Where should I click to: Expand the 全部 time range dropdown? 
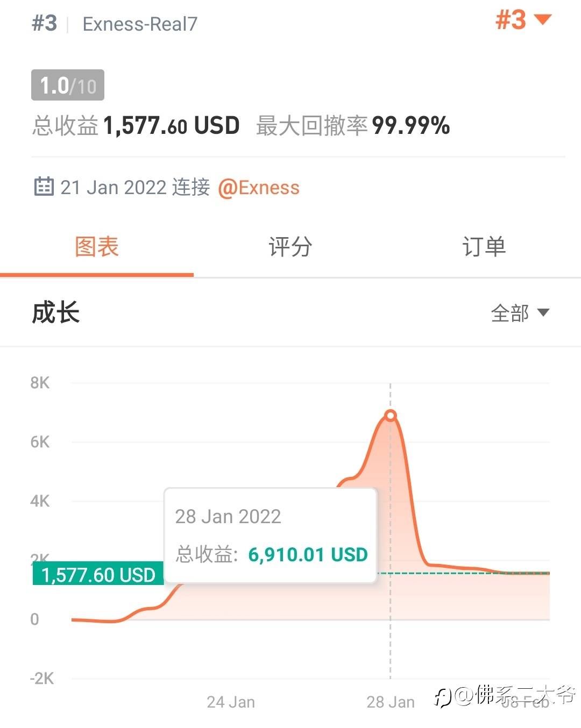click(520, 313)
